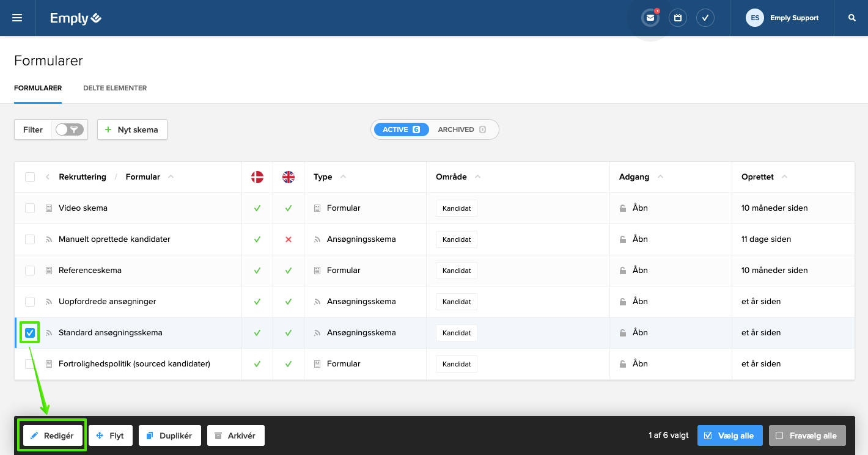Open the hamburger navigation menu

pos(17,18)
